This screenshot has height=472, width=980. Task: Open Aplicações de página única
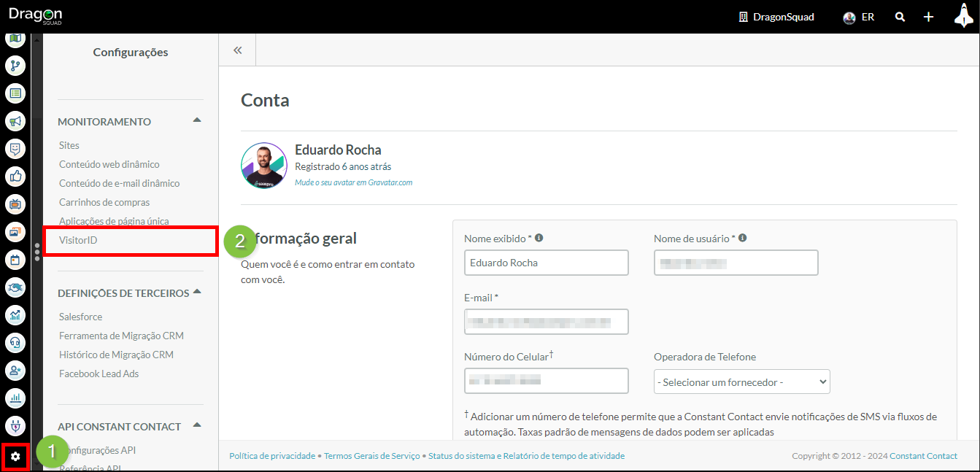(x=114, y=221)
